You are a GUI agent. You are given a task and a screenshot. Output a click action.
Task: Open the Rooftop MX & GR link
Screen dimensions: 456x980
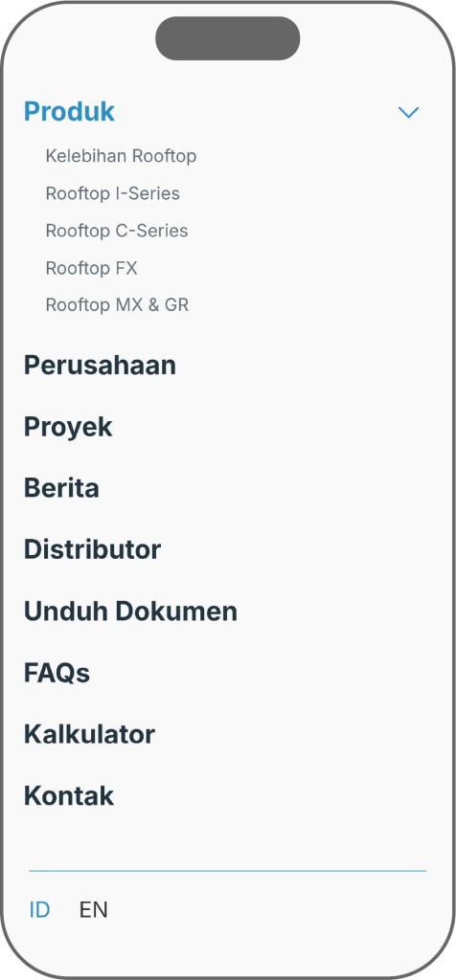pyautogui.click(x=117, y=305)
